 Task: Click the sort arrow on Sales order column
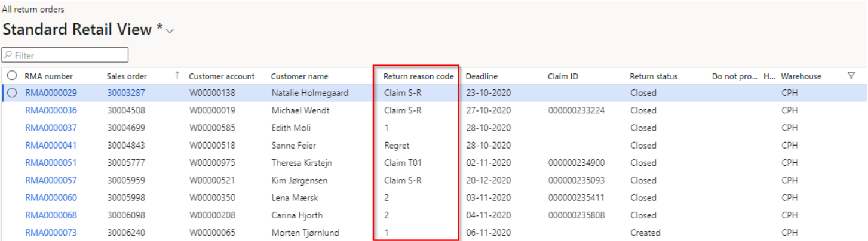pos(177,75)
